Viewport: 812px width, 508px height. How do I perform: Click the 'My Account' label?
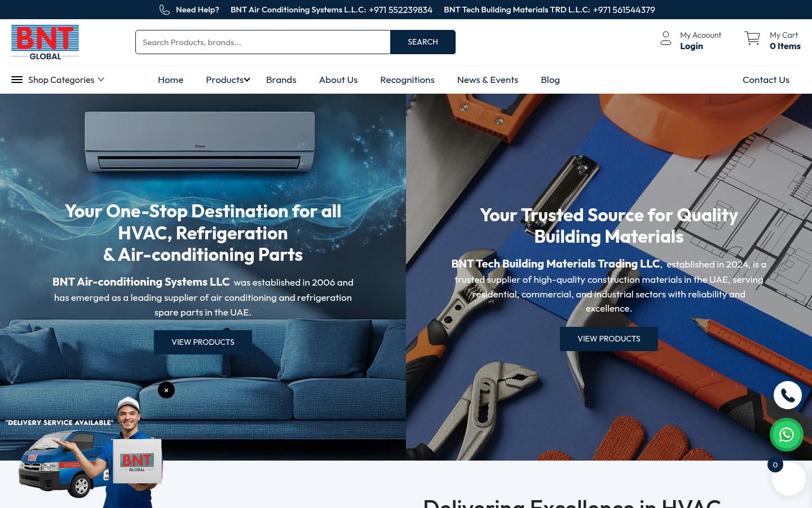700,35
